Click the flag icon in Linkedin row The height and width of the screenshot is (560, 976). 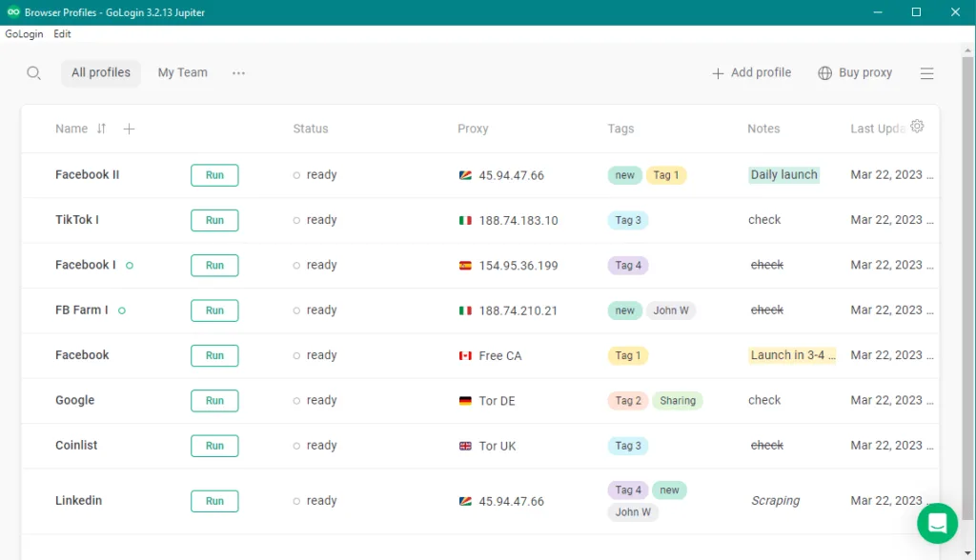[465, 502]
